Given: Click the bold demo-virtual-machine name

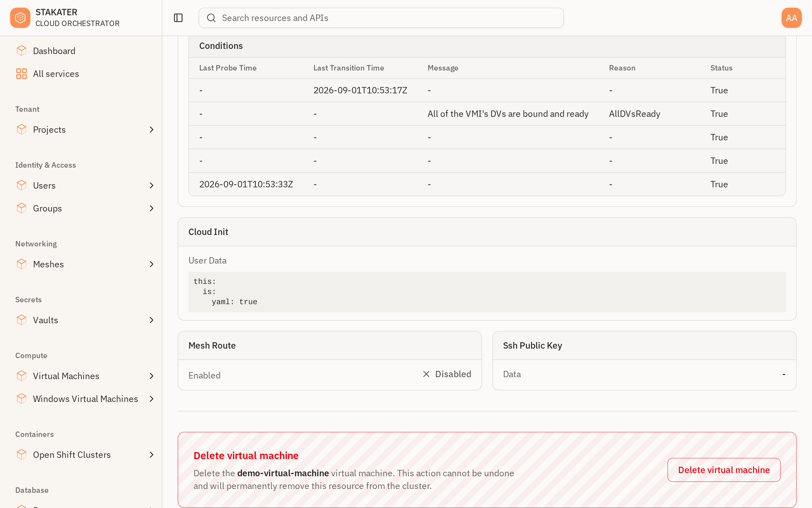Looking at the screenshot, I should click(283, 473).
